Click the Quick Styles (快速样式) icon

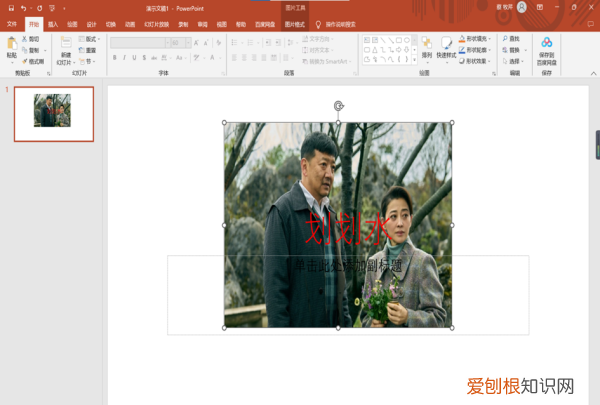pos(446,42)
